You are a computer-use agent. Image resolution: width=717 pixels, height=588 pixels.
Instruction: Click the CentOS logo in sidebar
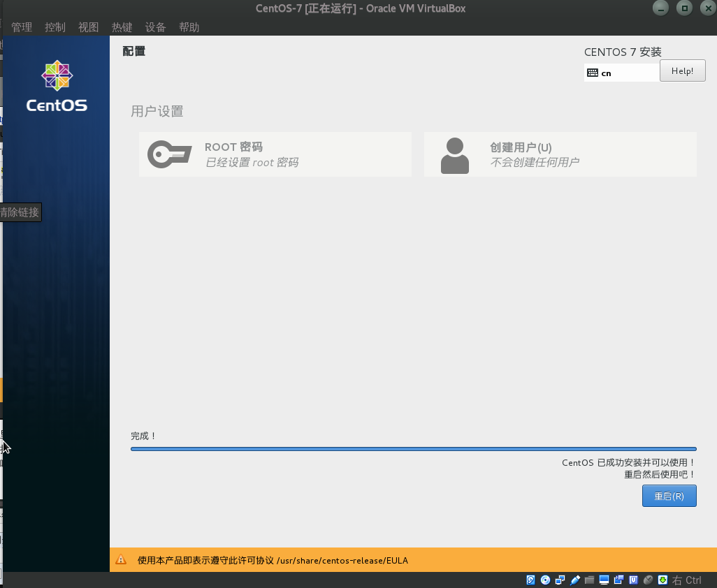pyautogui.click(x=57, y=87)
